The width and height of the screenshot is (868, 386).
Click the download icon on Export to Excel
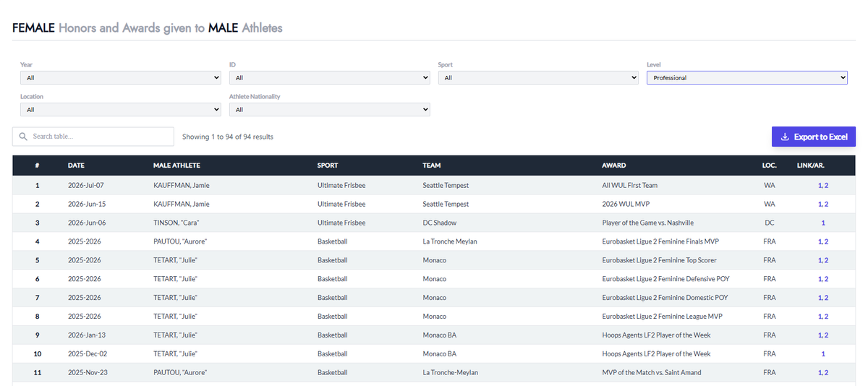click(785, 137)
